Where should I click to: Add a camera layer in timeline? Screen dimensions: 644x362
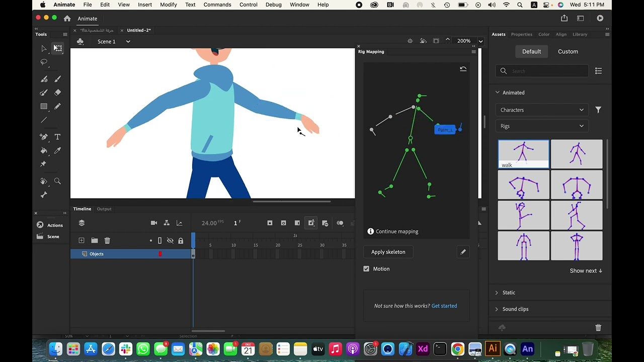[154, 223]
